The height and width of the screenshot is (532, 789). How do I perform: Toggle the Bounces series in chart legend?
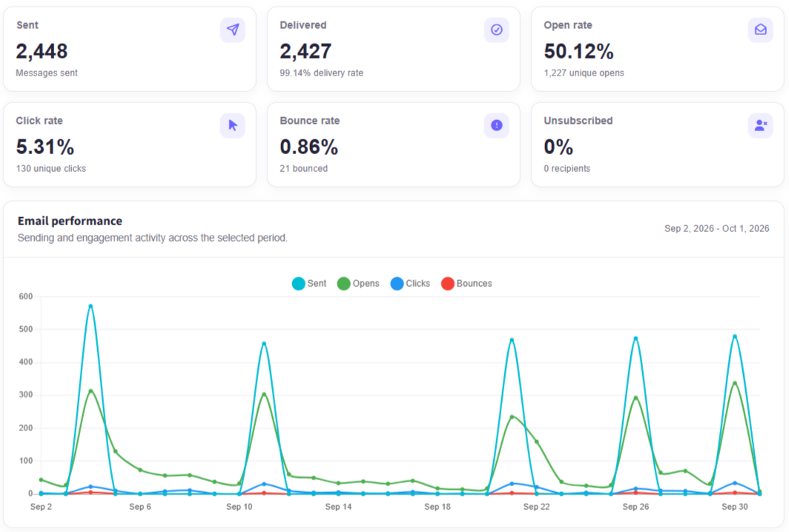(x=467, y=284)
